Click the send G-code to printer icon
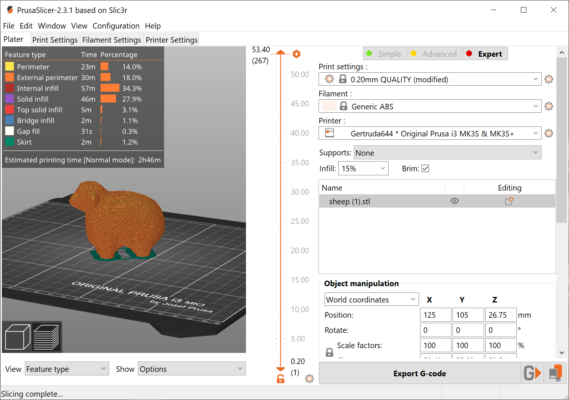 tap(532, 373)
